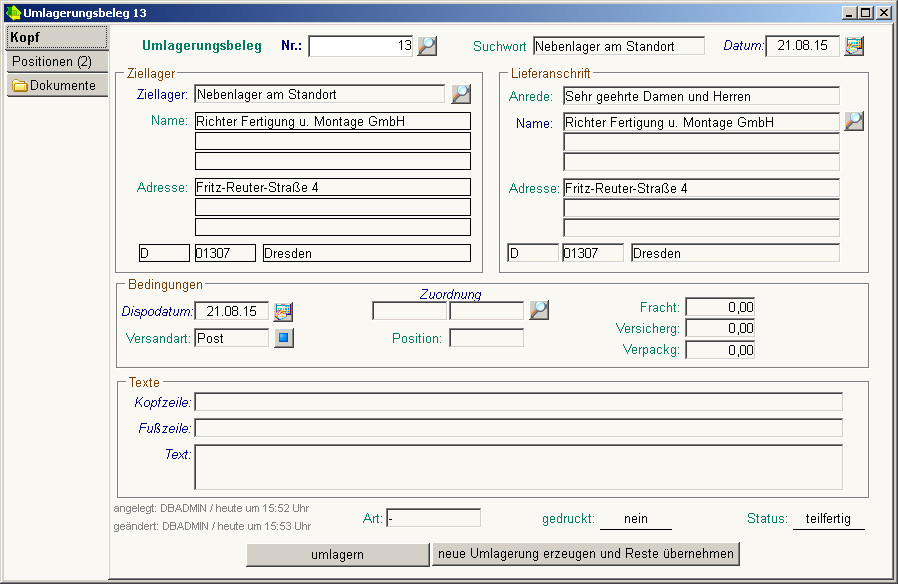Click the application icon in title bar
The height and width of the screenshot is (584, 898).
[x=13, y=12]
